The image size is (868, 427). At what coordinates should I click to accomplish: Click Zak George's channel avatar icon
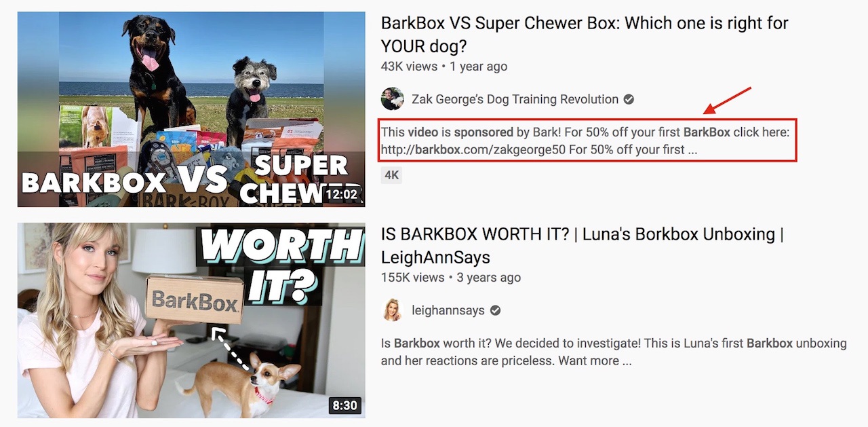coord(392,99)
